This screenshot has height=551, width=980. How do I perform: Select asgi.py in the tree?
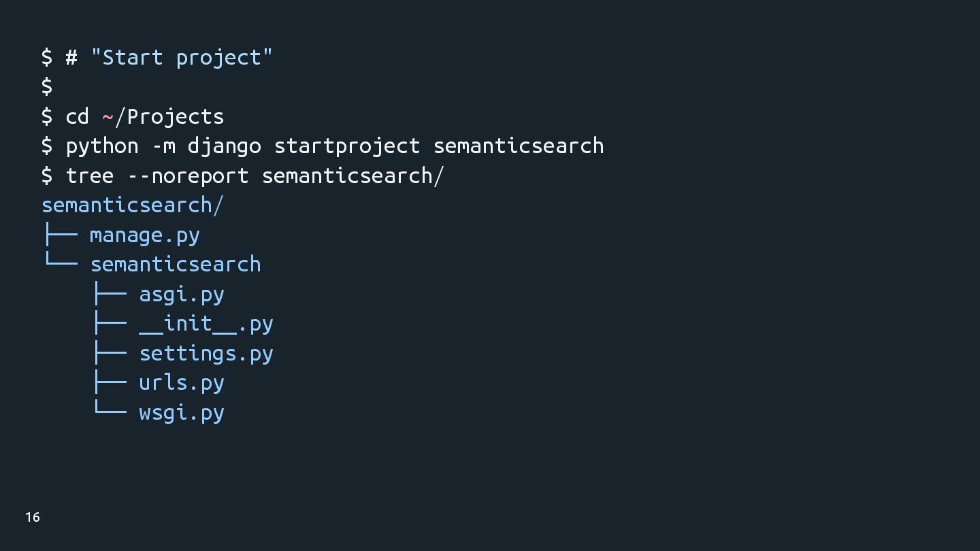coord(182,295)
